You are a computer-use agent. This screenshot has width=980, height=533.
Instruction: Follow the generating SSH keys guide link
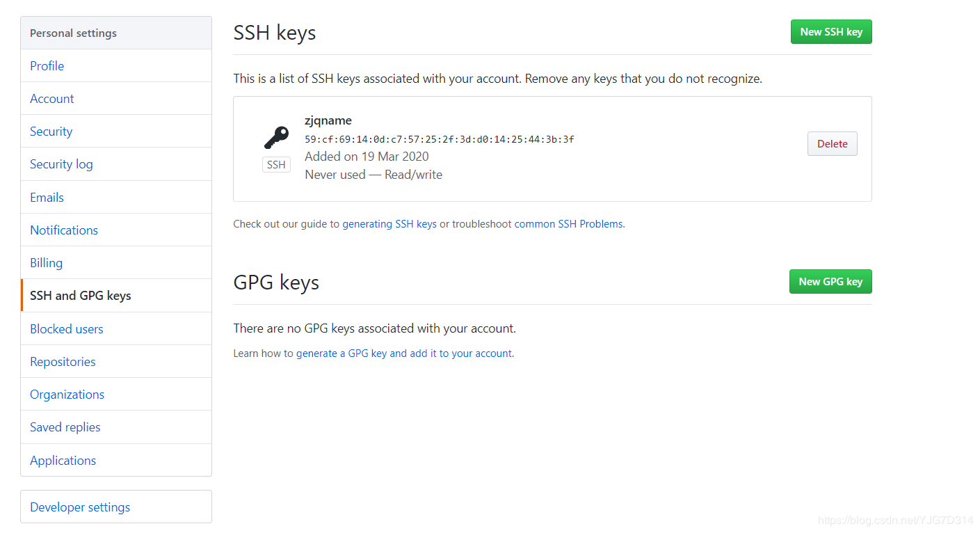[x=389, y=224]
